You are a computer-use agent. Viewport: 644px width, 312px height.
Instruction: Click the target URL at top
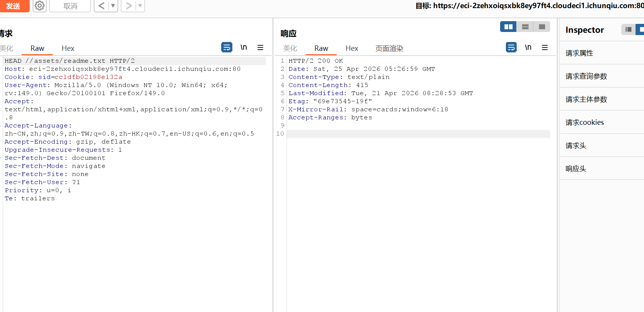(539, 6)
